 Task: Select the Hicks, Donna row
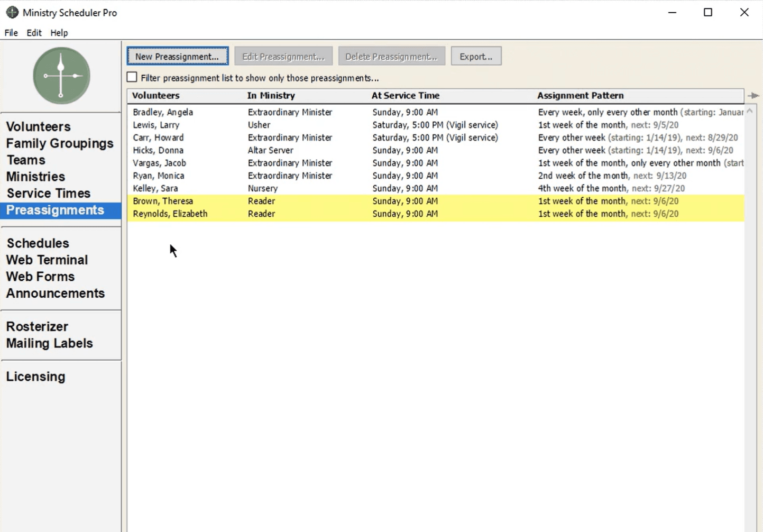(436, 150)
